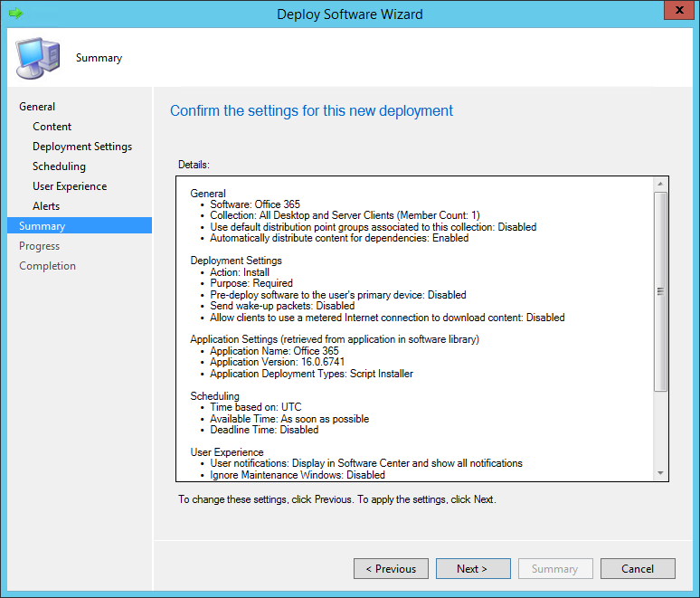The height and width of the screenshot is (598, 700).
Task: Click the 'User notifications: Display in Software Center' line
Action: pos(366,463)
